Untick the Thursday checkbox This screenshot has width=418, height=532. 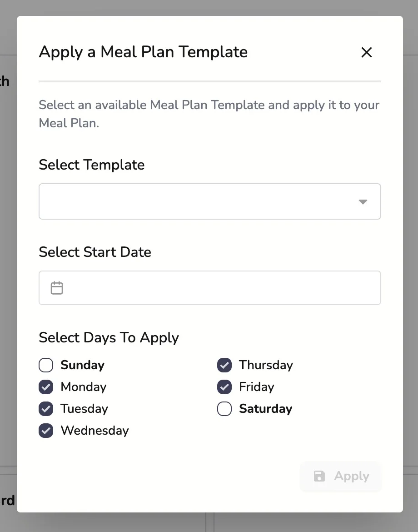tap(224, 365)
